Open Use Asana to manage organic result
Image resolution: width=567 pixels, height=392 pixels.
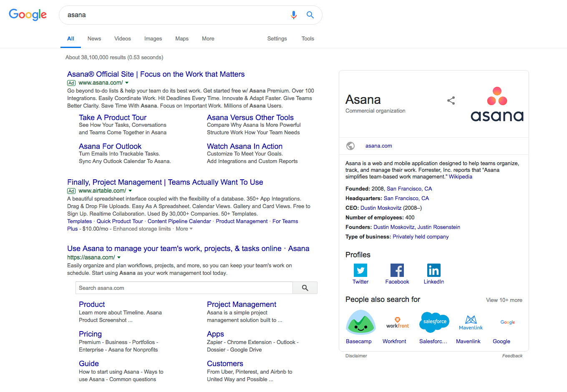coord(188,249)
